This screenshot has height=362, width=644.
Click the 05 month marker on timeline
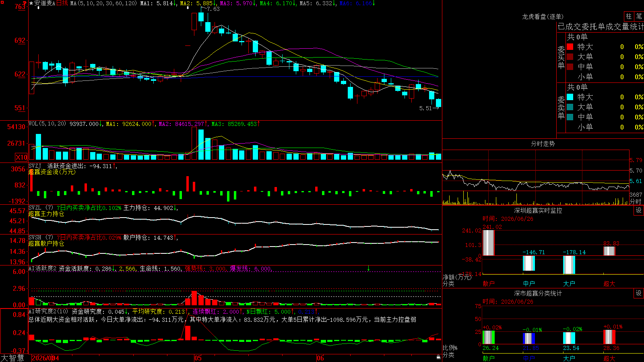[198, 358]
